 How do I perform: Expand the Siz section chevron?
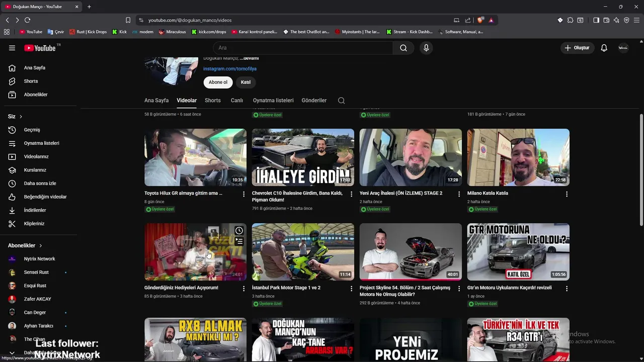tap(21, 117)
